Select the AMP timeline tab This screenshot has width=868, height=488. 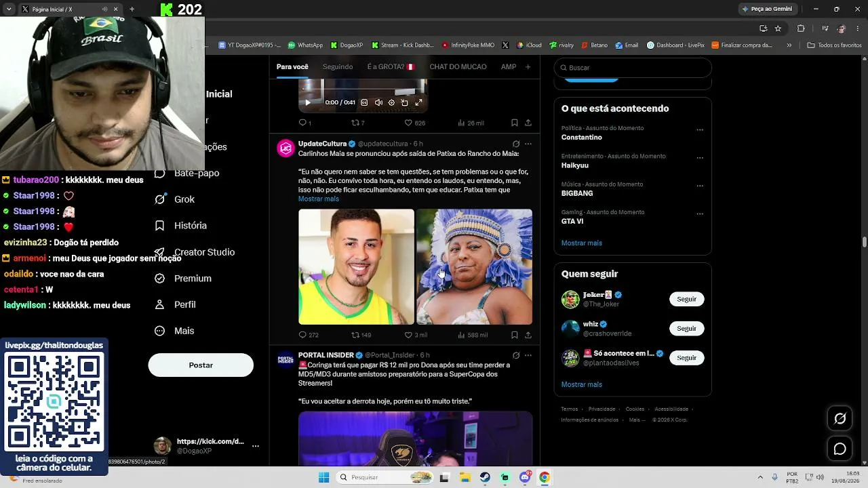[509, 66]
